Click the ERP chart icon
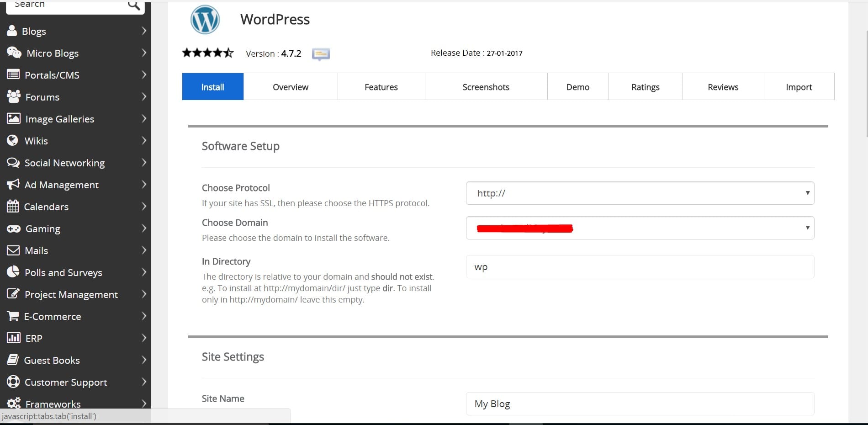The height and width of the screenshot is (425, 868). click(x=14, y=338)
